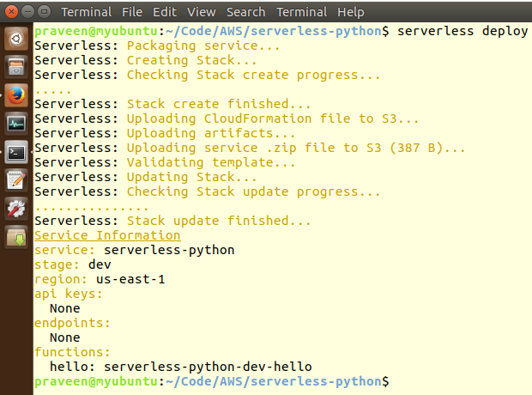
Task: Open System Settings wrench-and-gear icon
Action: tap(16, 209)
